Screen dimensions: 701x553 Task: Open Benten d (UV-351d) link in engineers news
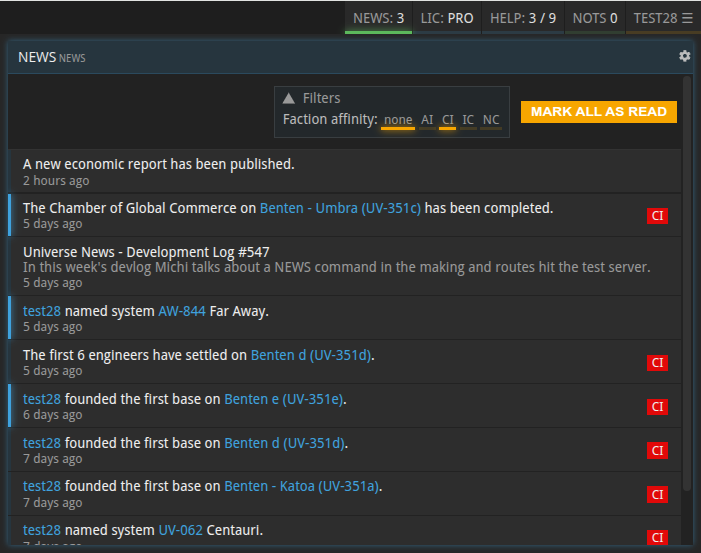pyautogui.click(x=311, y=355)
